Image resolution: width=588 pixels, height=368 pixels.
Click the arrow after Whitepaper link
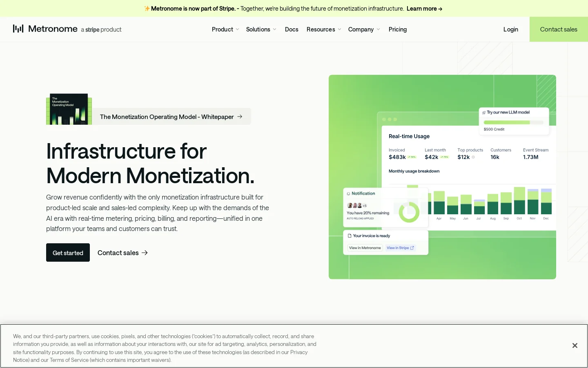[240, 117]
